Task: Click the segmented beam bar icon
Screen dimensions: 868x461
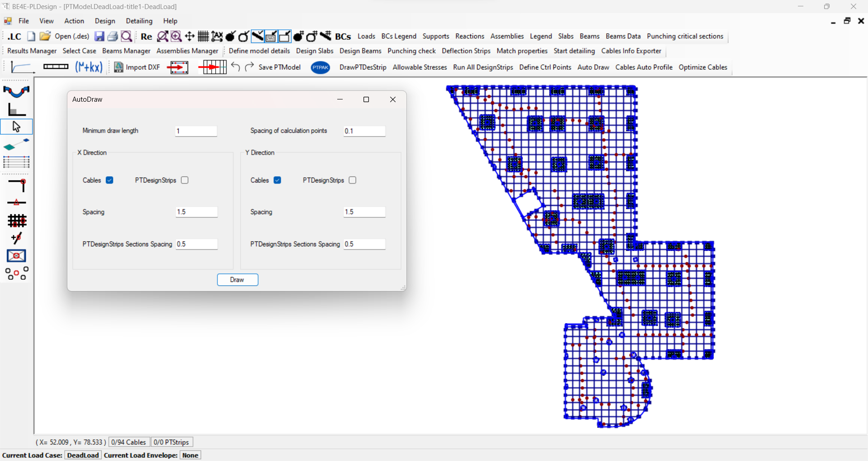Action: 56,67
